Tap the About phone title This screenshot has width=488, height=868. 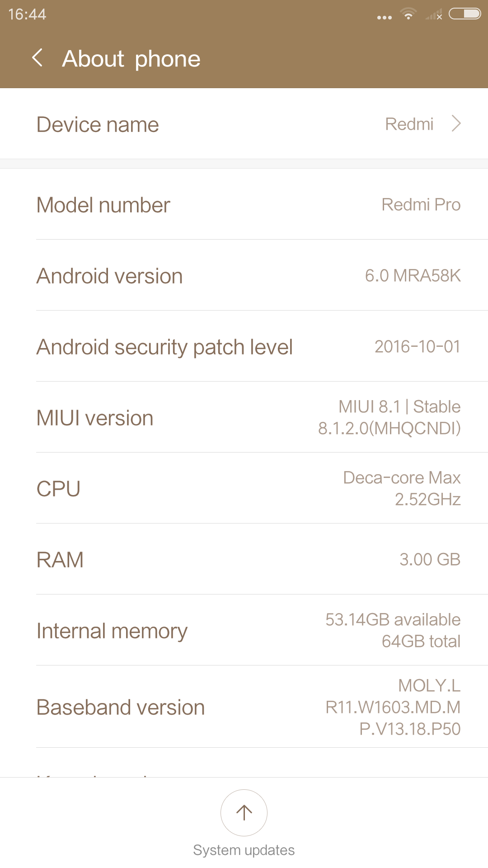coord(131,59)
